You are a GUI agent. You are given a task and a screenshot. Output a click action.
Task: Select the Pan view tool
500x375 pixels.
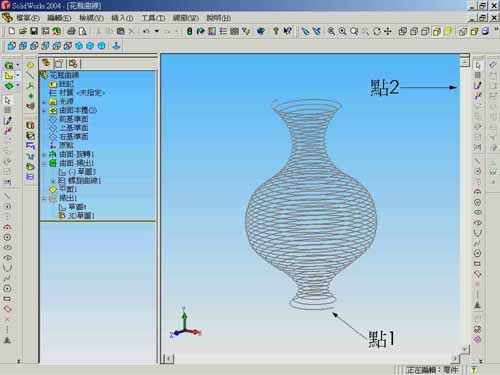pyautogui.click(x=388, y=31)
